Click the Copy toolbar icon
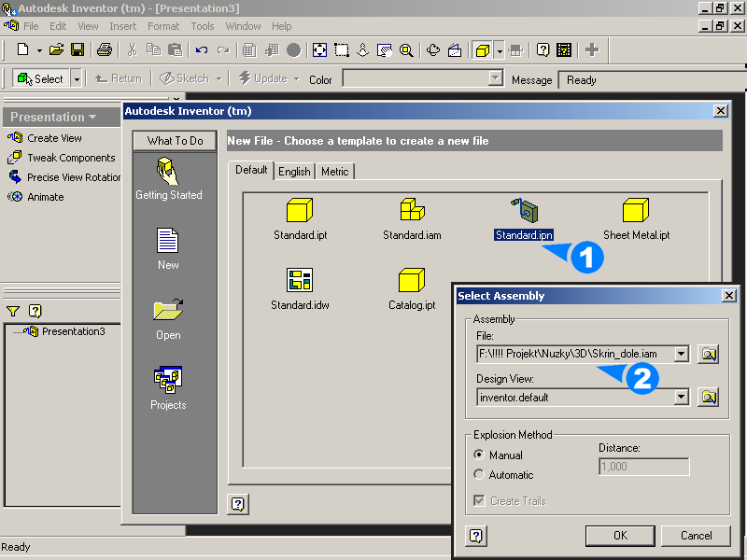The image size is (747, 560). coord(153,49)
